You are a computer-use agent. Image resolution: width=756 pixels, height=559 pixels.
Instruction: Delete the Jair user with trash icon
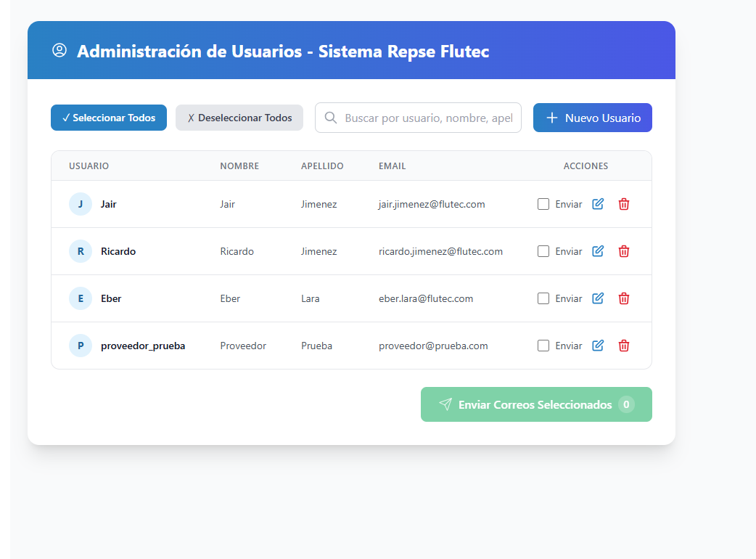pos(624,204)
